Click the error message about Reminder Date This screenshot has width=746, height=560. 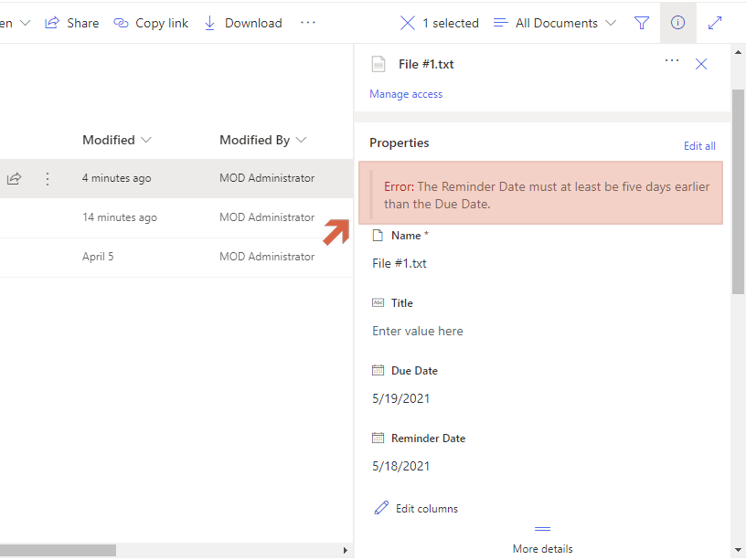pyautogui.click(x=540, y=193)
